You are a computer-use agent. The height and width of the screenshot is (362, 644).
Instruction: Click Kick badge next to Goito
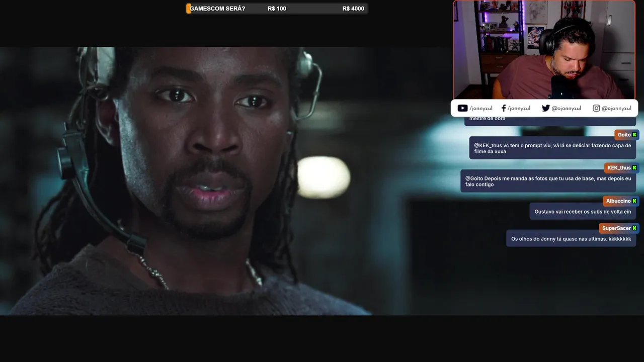tap(634, 135)
